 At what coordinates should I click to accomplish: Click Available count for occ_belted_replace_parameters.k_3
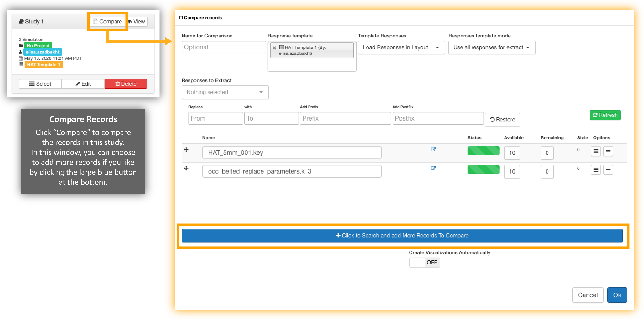(512, 172)
